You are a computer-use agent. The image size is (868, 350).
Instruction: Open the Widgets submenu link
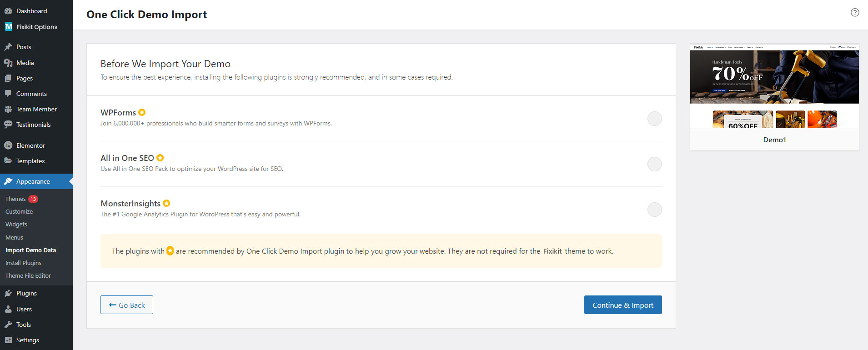16,225
